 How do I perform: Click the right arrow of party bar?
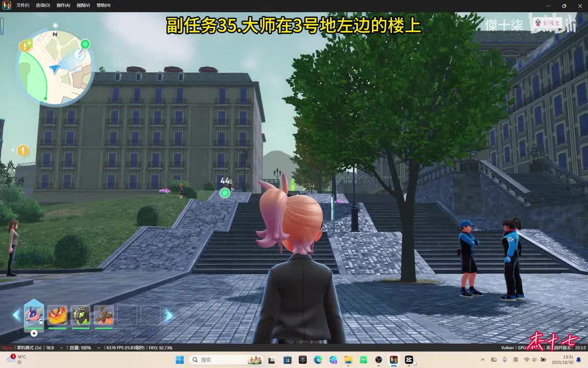tap(169, 315)
